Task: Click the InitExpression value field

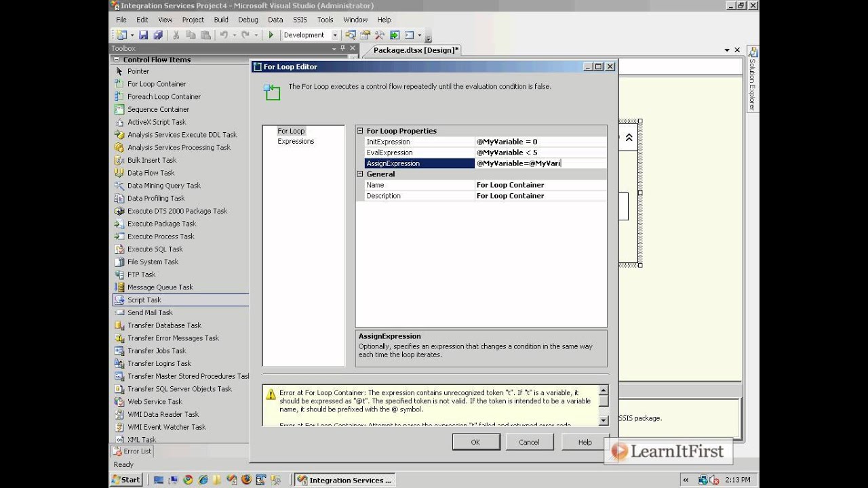Action: (x=540, y=142)
